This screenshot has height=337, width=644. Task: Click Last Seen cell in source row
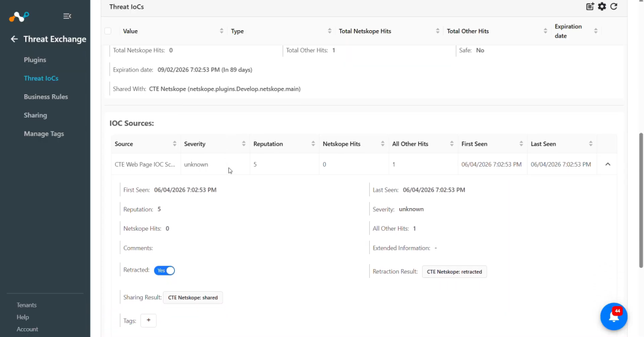tap(560, 164)
